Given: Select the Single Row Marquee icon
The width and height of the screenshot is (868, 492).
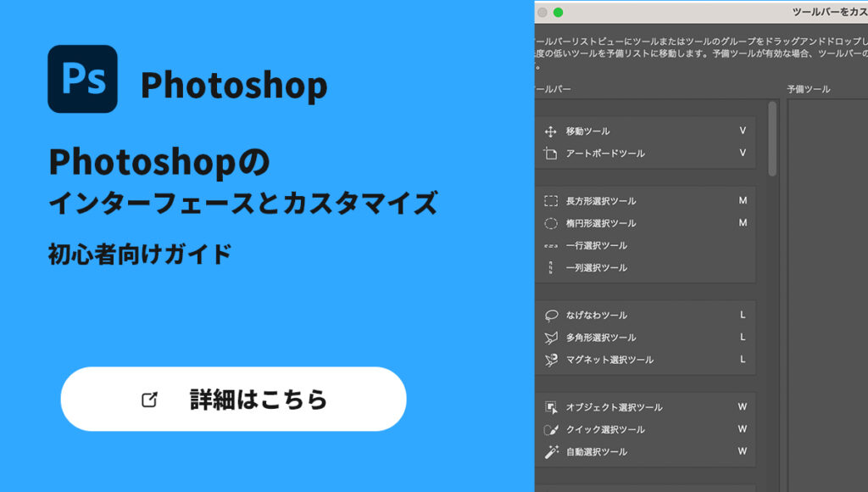Looking at the screenshot, I should (x=550, y=246).
